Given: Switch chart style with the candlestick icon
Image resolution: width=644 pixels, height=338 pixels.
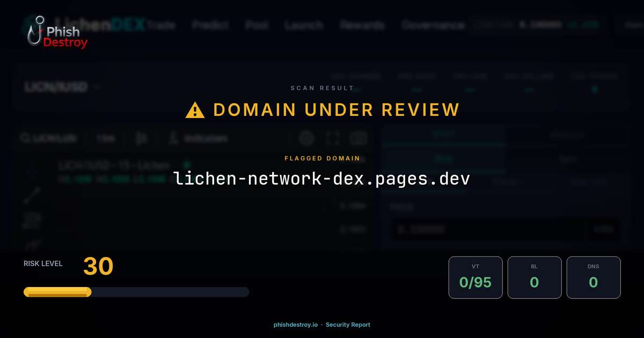Looking at the screenshot, I should pos(141,138).
